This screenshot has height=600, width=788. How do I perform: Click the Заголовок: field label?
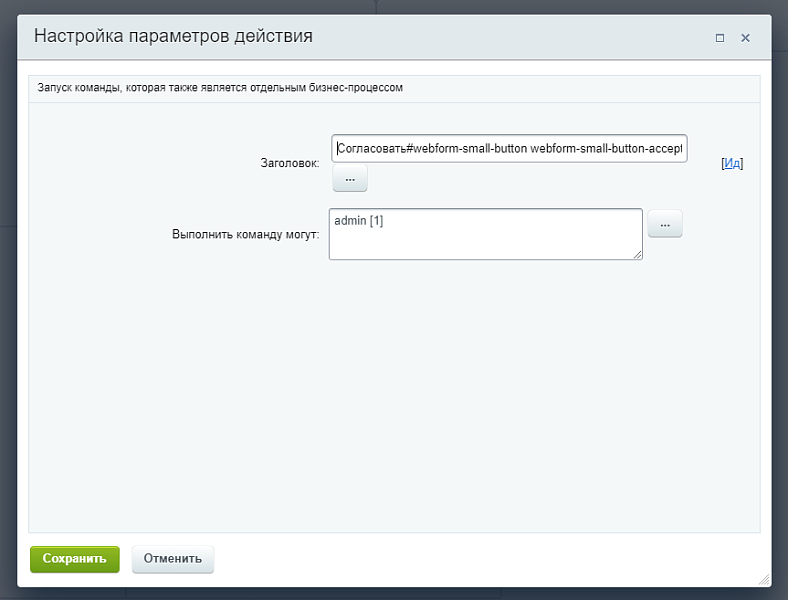289,162
